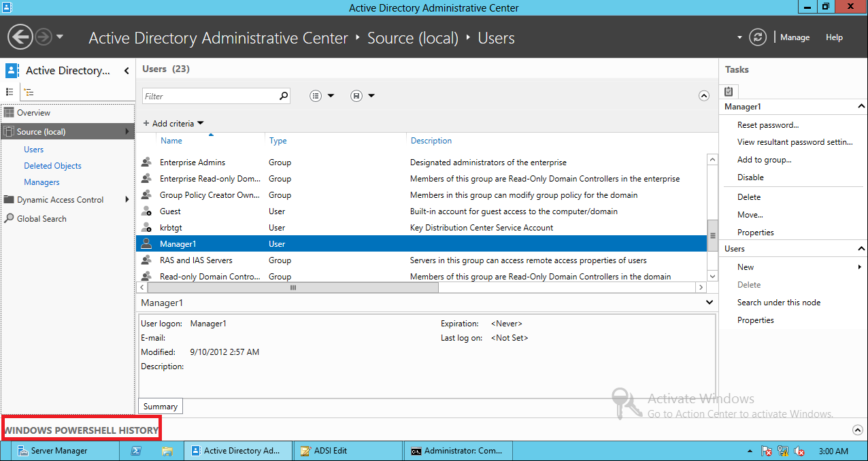Collapse the navigation pane with chevron
Image resolution: width=868 pixels, height=461 pixels.
(x=127, y=71)
